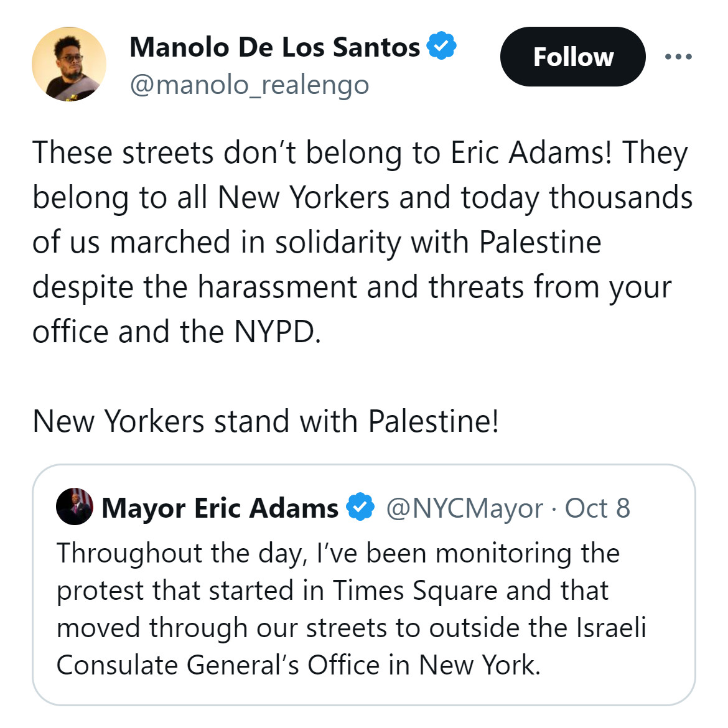Click "Israeli" in the quoted tweet text

(x=611, y=628)
